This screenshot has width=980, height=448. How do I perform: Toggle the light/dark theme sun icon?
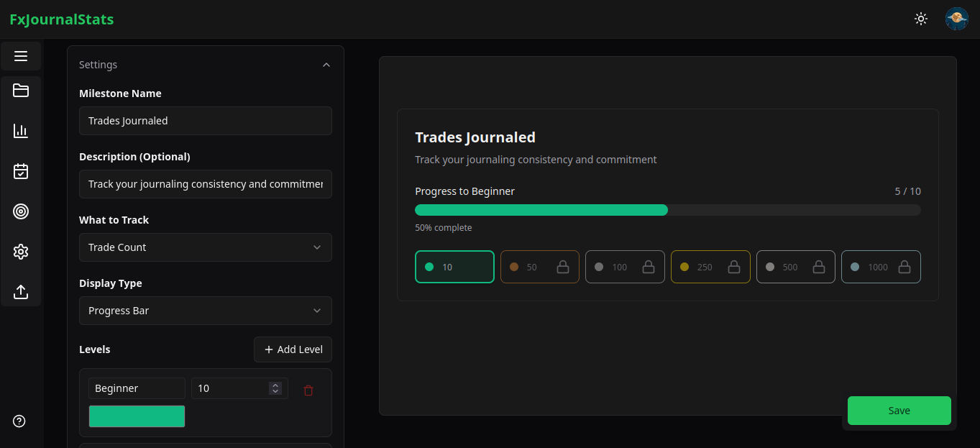coord(920,19)
